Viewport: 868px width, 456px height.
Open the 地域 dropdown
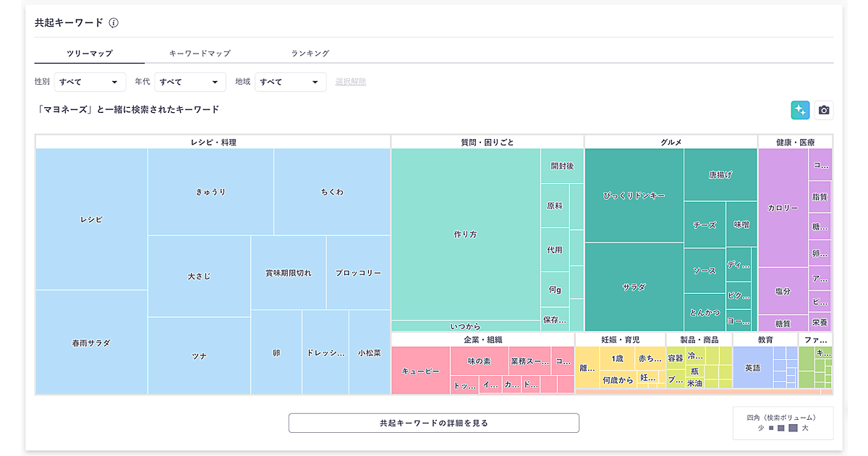pyautogui.click(x=290, y=82)
